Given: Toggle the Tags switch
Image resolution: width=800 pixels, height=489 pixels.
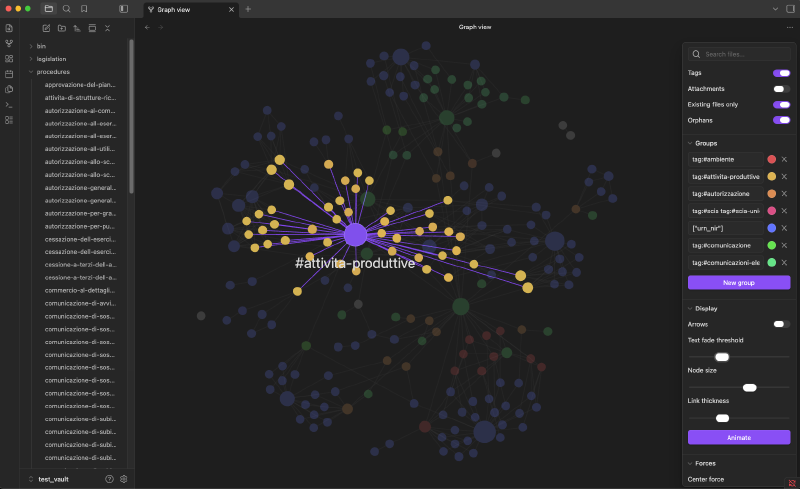Looking at the screenshot, I should [x=781, y=73].
